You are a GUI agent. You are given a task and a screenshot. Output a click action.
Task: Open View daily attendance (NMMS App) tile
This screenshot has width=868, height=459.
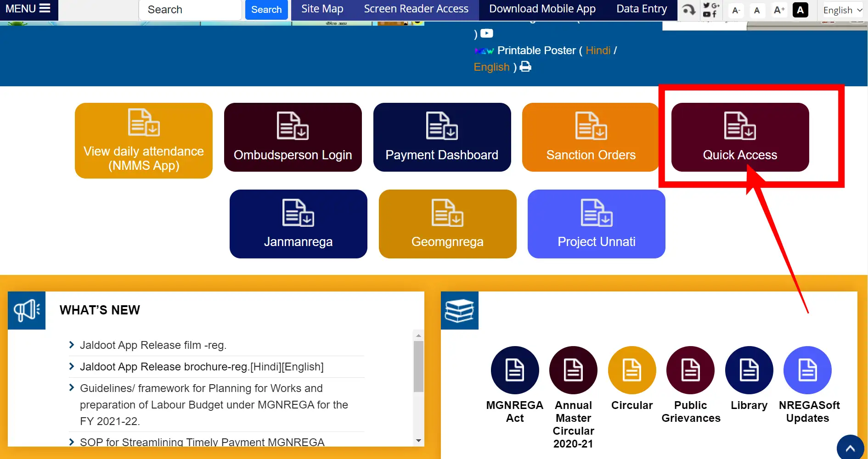point(144,140)
